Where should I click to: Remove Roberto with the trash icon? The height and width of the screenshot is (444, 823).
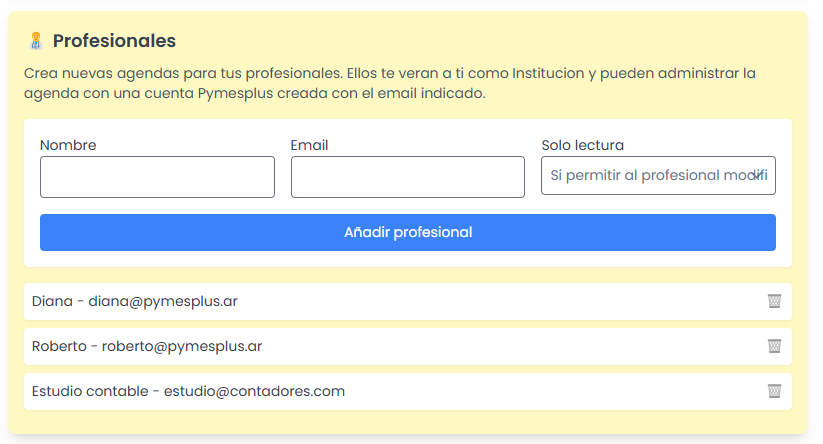click(774, 346)
